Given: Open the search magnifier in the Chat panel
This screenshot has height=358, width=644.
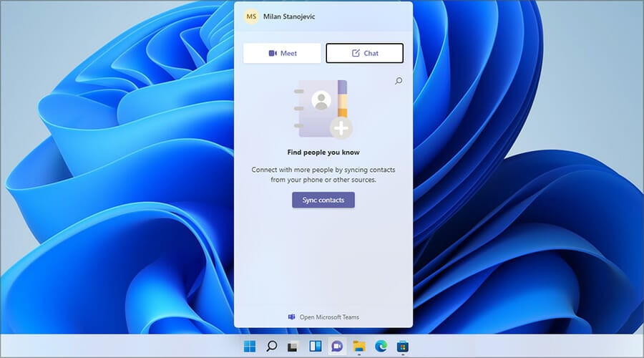Looking at the screenshot, I should (399, 81).
